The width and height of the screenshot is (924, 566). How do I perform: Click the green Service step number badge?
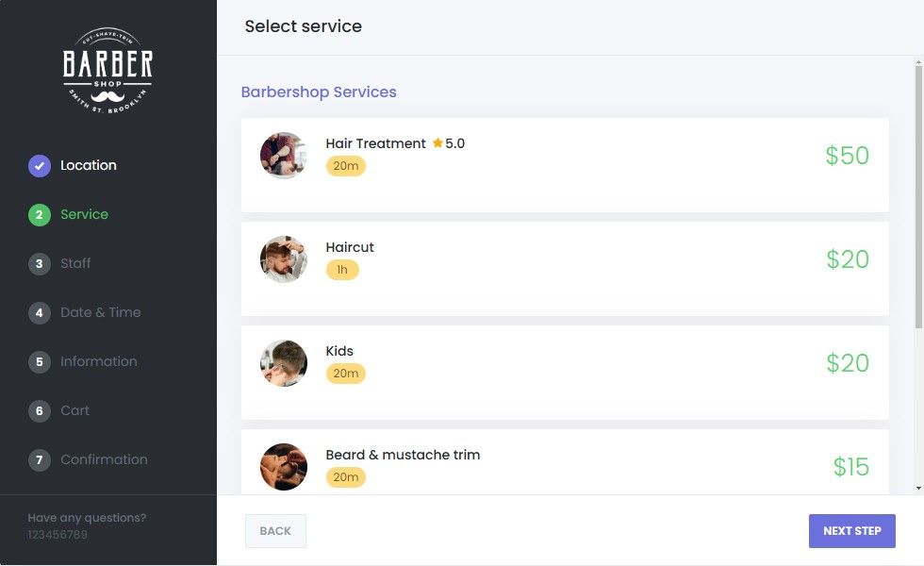tap(40, 215)
